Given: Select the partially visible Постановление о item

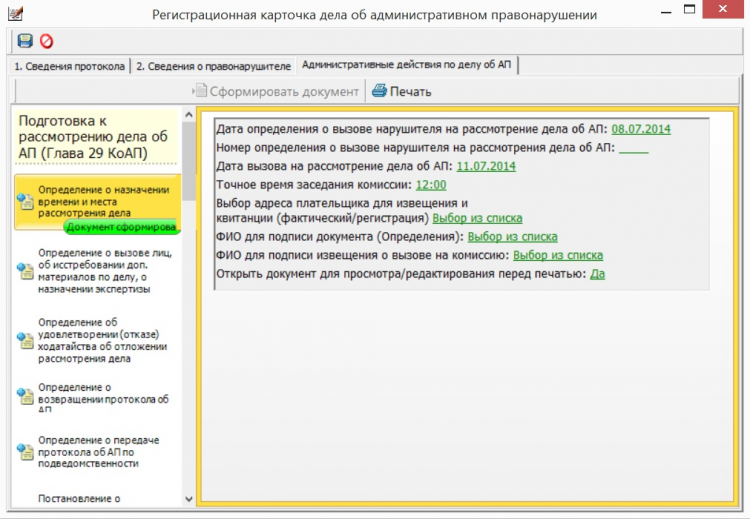Looking at the screenshot, I should (x=79, y=498).
